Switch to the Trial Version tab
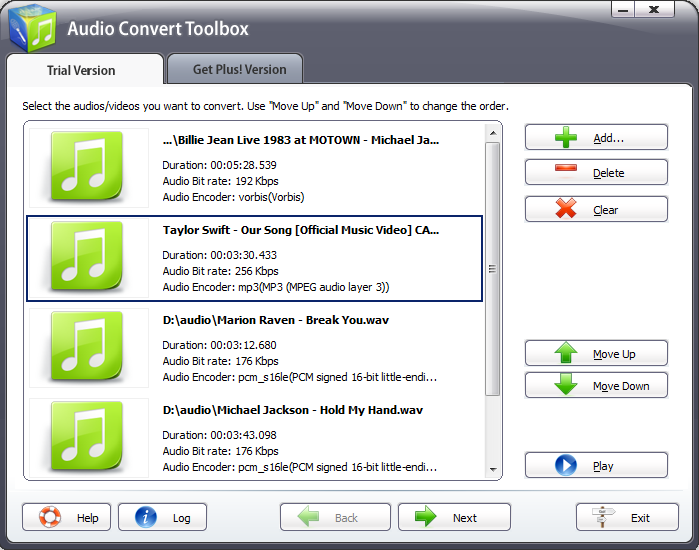 (x=85, y=70)
